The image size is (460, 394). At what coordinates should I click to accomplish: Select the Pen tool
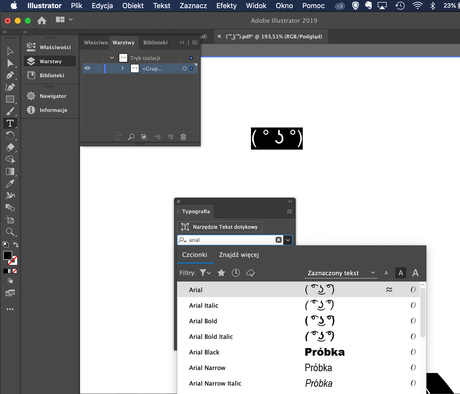pos(10,75)
